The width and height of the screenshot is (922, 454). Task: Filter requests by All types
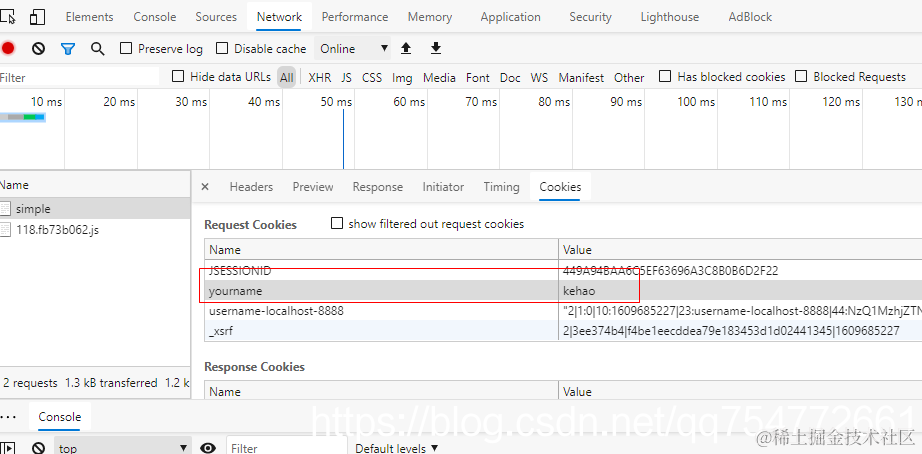pyautogui.click(x=286, y=77)
